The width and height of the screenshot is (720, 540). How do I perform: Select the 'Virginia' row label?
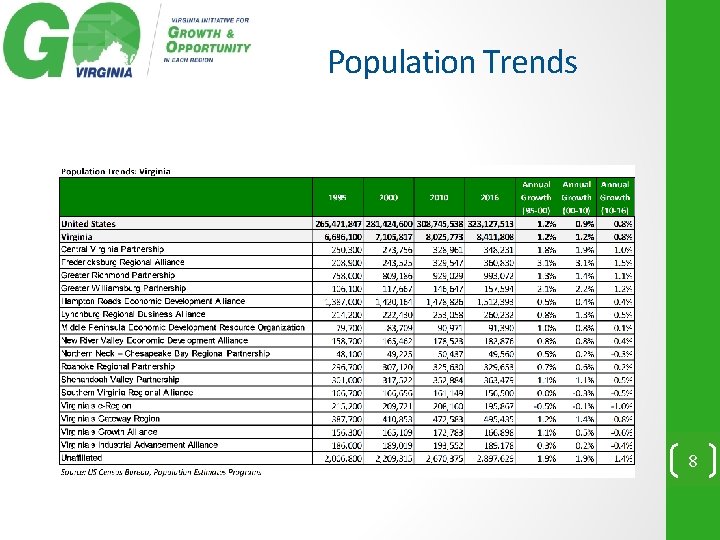click(x=77, y=237)
